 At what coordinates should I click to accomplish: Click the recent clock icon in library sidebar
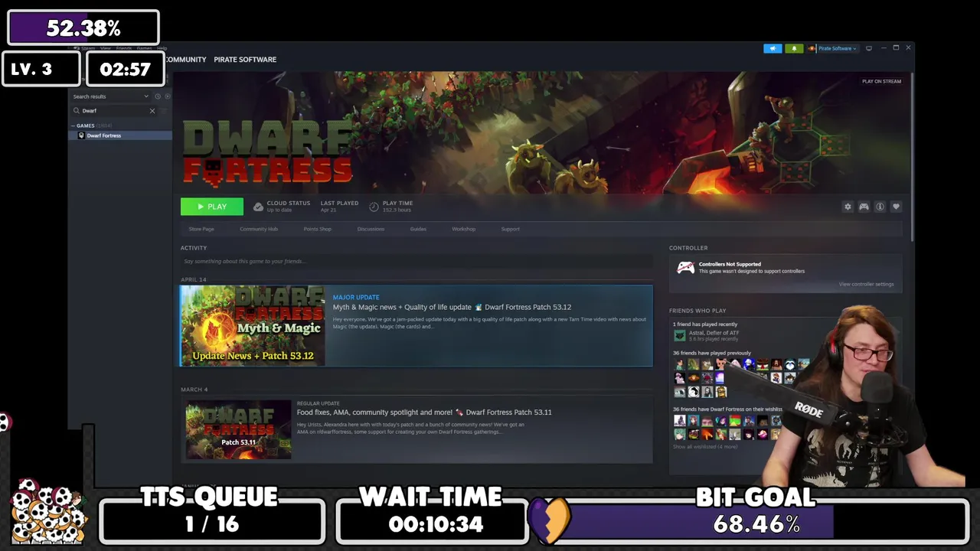pyautogui.click(x=158, y=96)
